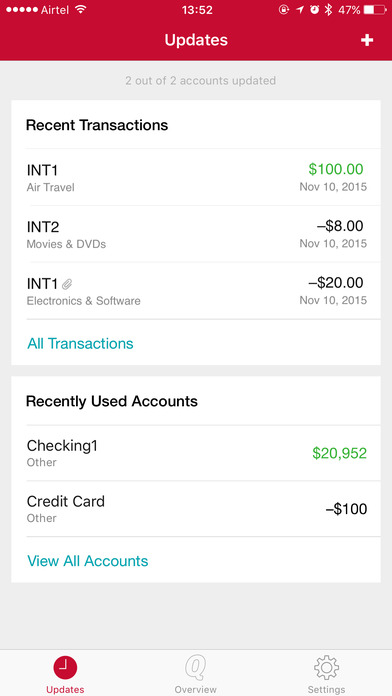Viewport: 392px width, 696px height.
Task: Tap the rotation lock status icon
Action: tap(284, 10)
